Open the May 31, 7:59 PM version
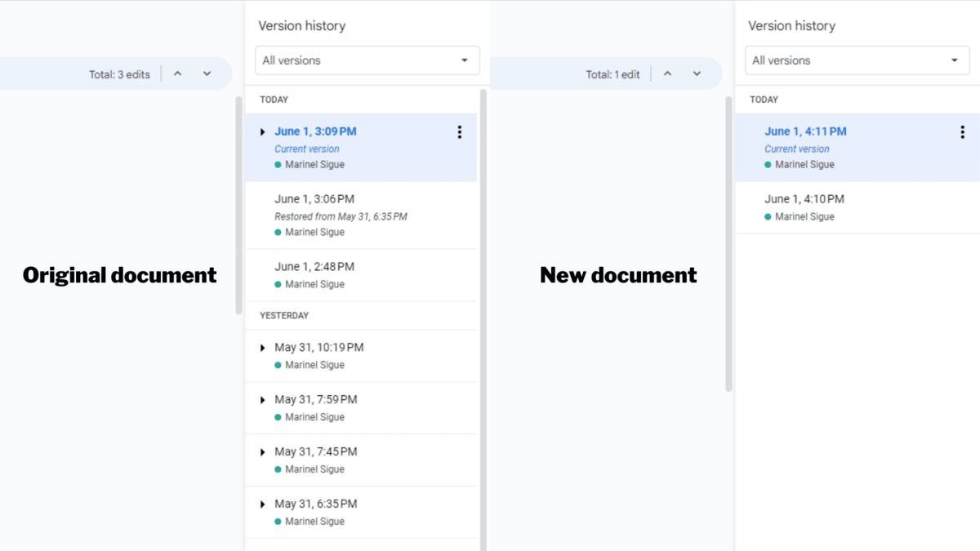The image size is (980, 551). pos(361,408)
